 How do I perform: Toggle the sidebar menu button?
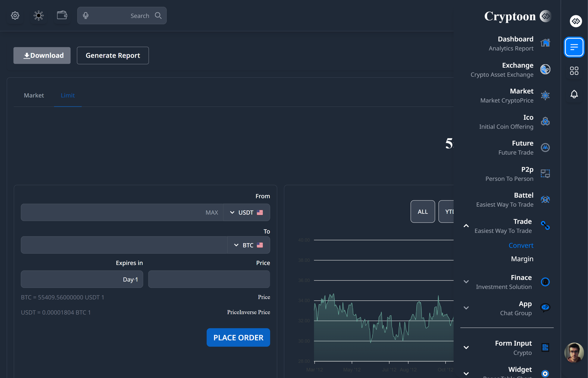coord(574,47)
